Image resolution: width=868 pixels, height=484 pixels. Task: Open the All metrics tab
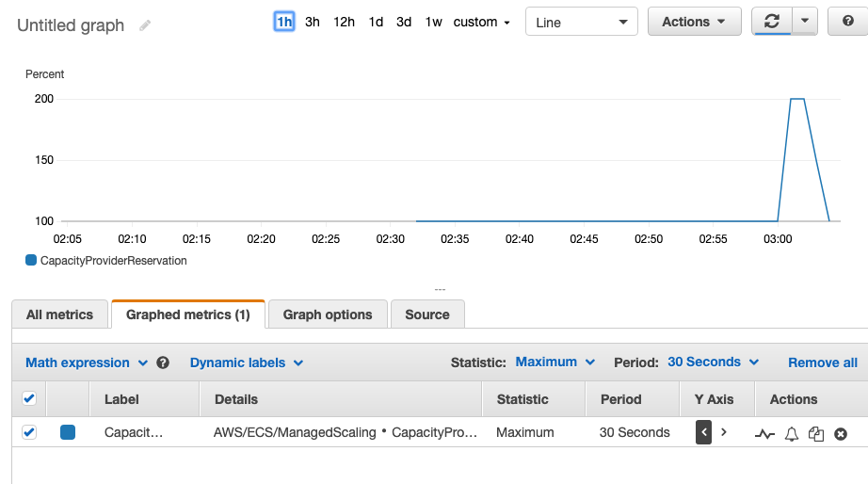59,315
